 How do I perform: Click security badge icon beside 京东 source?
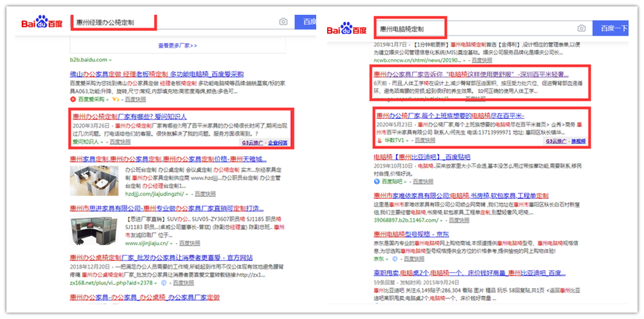point(395,259)
